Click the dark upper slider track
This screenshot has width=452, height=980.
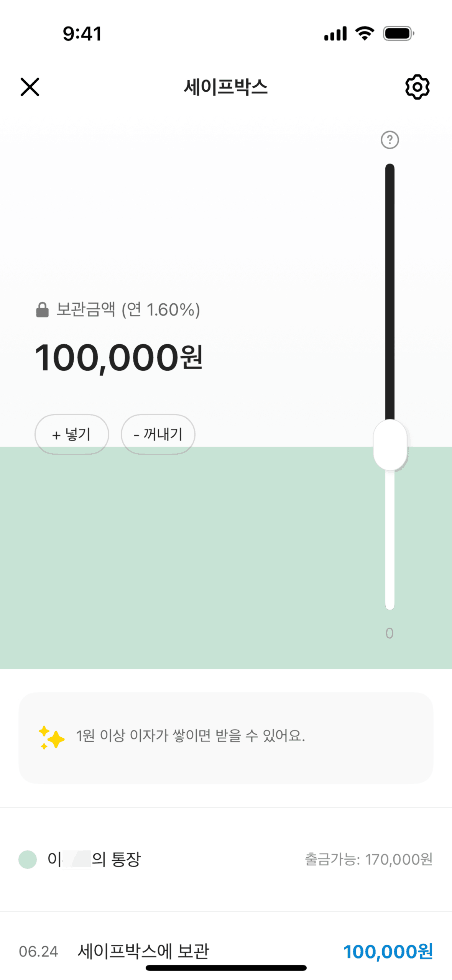click(390, 291)
